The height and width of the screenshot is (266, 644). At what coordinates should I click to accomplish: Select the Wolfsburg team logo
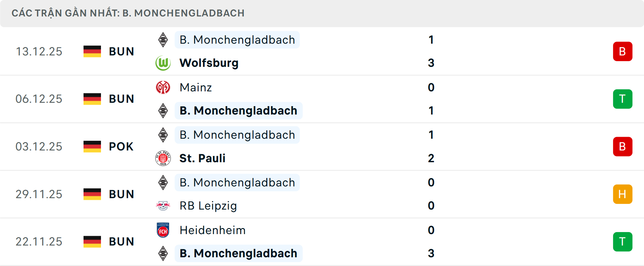click(x=163, y=63)
